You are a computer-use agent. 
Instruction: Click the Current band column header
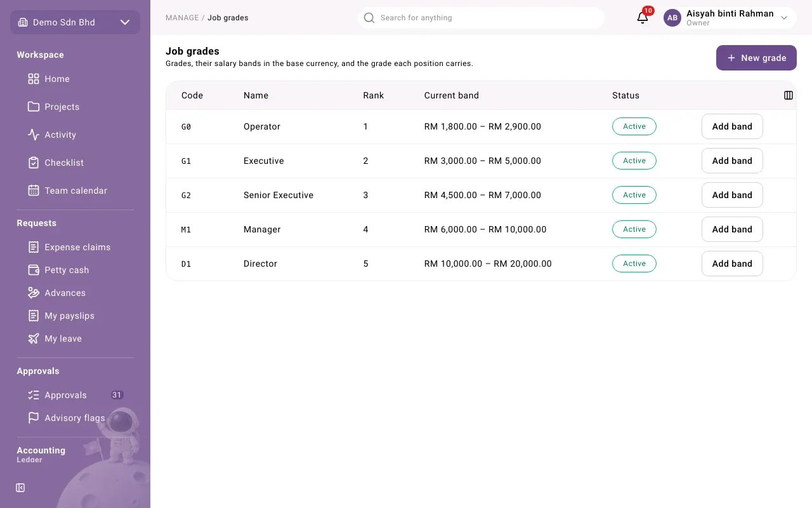(452, 95)
